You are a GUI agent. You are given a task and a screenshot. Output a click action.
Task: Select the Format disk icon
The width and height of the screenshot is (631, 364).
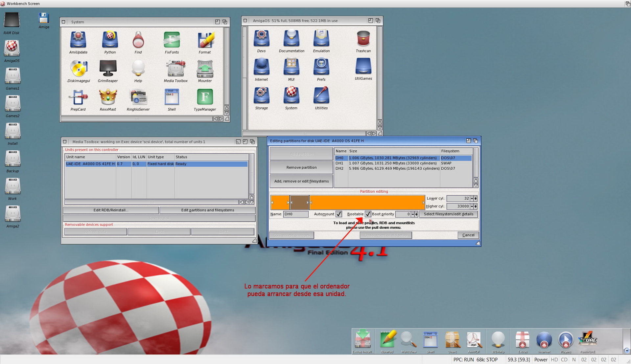pyautogui.click(x=206, y=40)
